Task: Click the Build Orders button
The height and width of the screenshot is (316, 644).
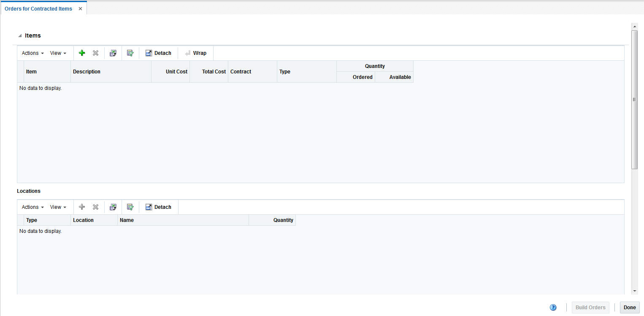Action: [590, 307]
